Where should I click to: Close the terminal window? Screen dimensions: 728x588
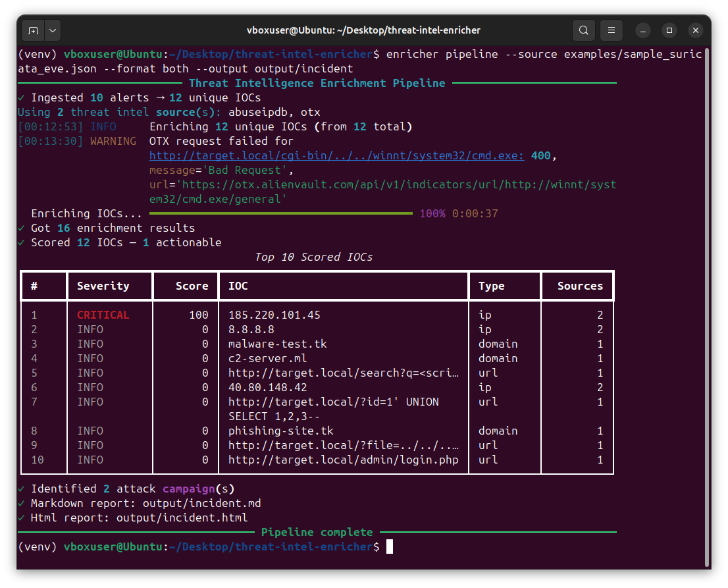[x=696, y=31]
